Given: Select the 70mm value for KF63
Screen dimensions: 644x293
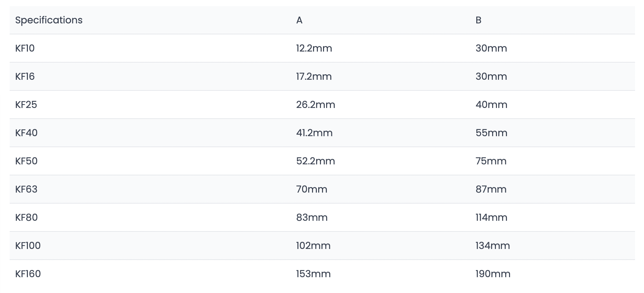Looking at the screenshot, I should coord(312,189).
